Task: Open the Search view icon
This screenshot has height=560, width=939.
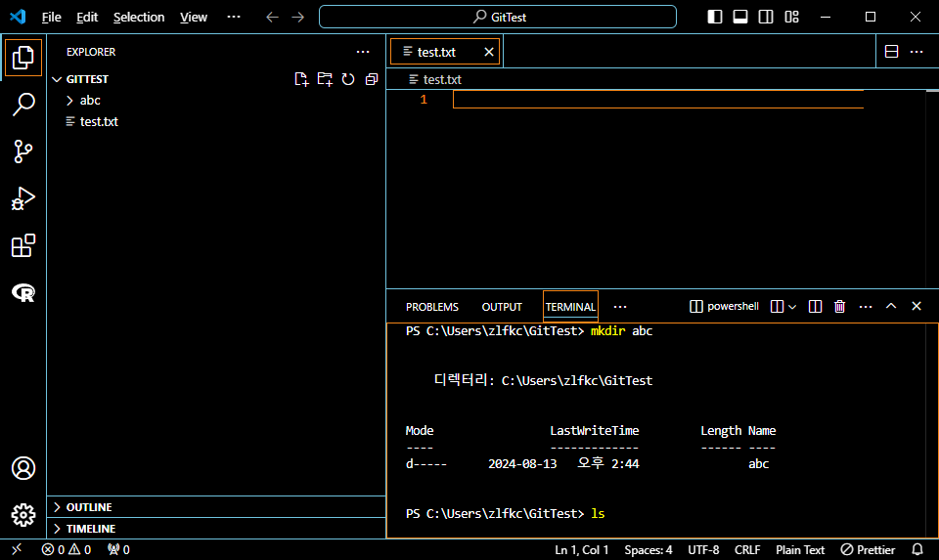Action: [23, 105]
